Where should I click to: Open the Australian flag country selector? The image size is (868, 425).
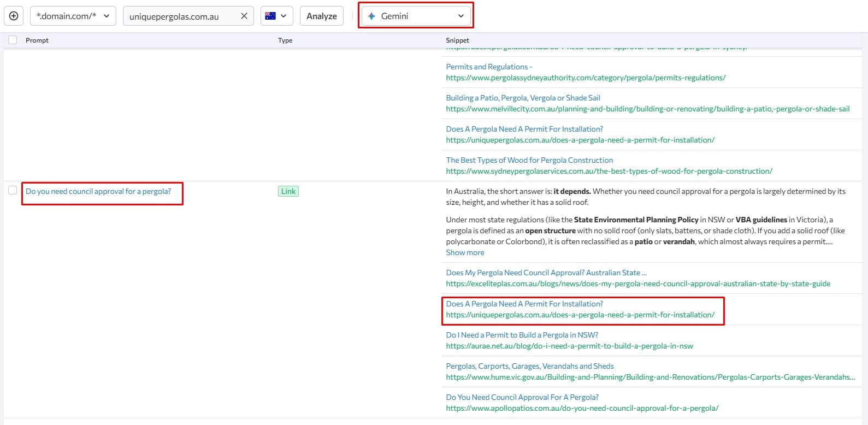pos(276,16)
